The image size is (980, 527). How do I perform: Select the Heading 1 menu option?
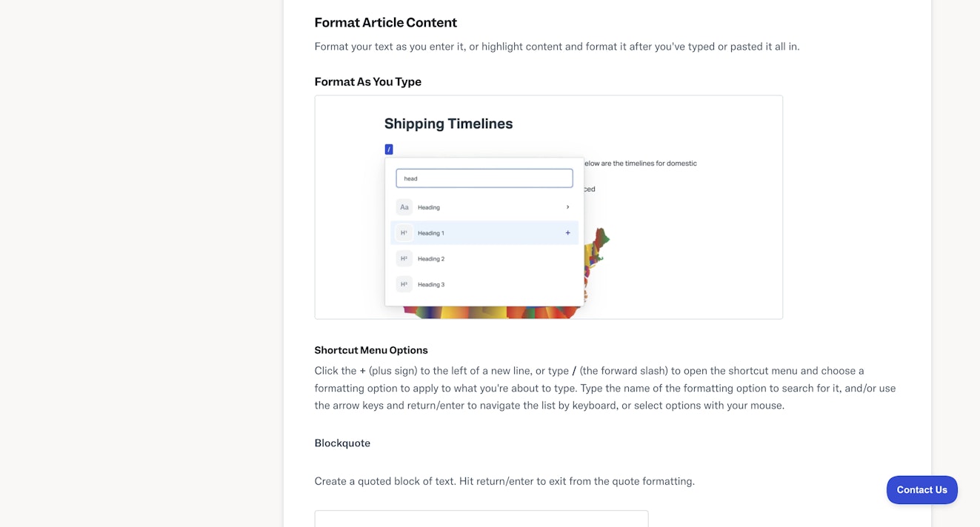pos(431,233)
